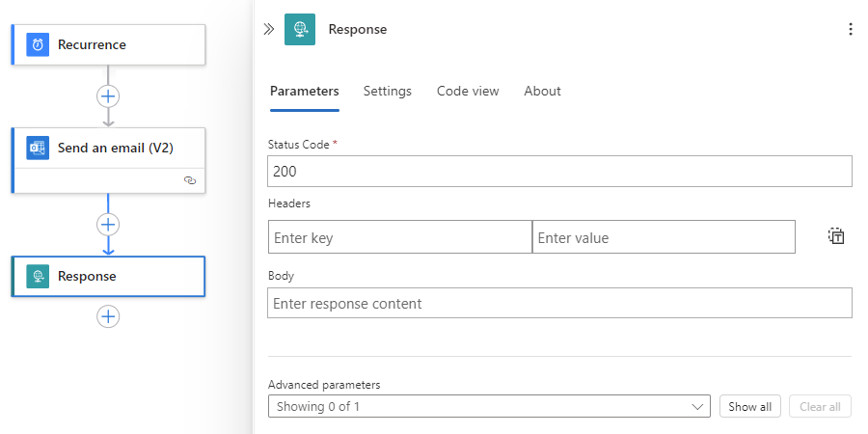
Task: Click the Outlook icon on Send an email
Action: [38, 148]
